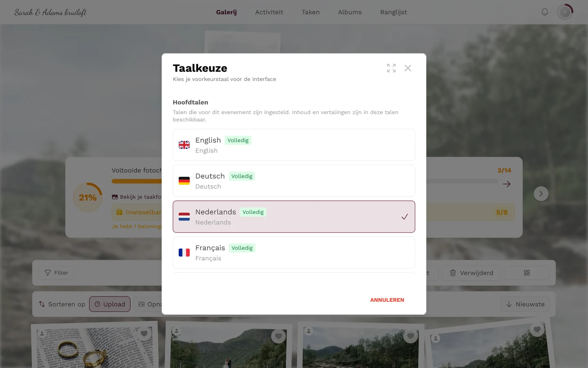This screenshot has height=368, width=588.
Task: Click the Dutch flag icon
Action: [x=184, y=217]
